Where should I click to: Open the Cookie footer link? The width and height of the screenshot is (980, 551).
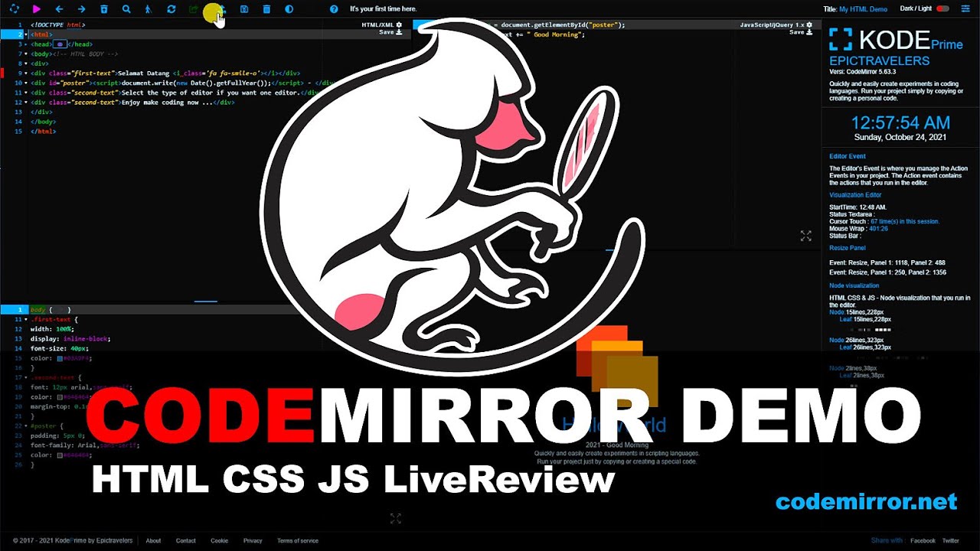(220, 540)
